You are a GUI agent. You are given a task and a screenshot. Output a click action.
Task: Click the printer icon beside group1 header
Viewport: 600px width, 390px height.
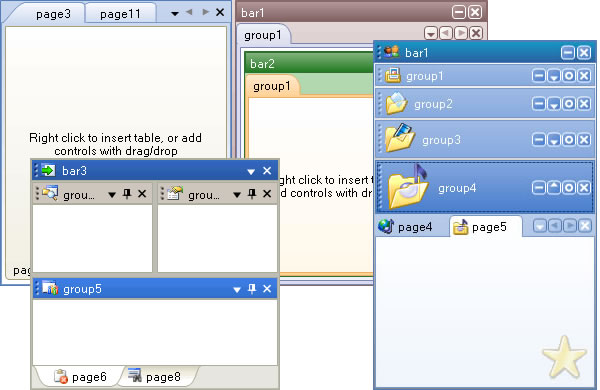click(393, 75)
